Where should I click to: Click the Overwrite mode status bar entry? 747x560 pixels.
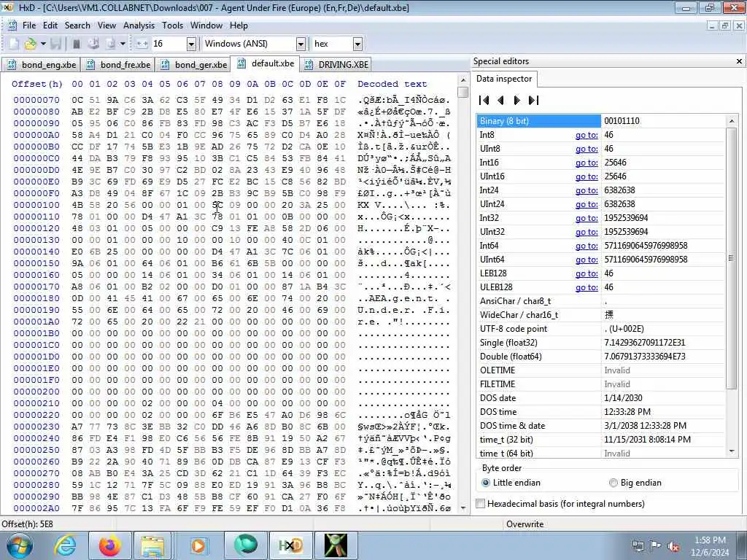tap(525, 524)
